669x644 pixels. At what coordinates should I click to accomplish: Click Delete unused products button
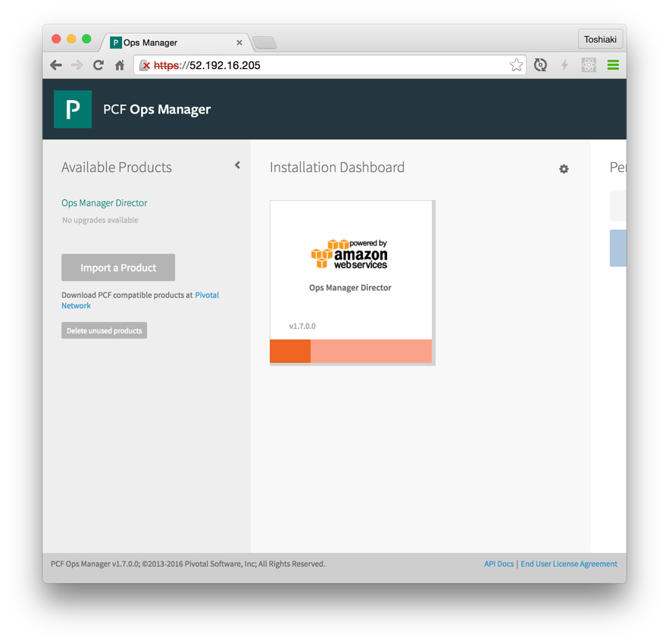click(x=104, y=330)
